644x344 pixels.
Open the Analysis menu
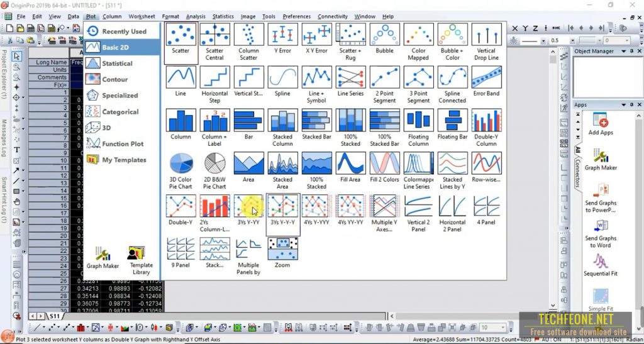pos(196,16)
